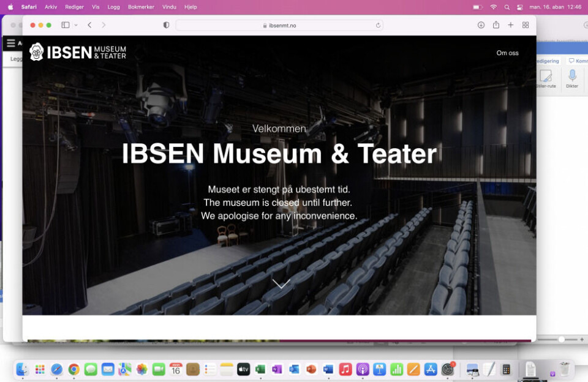The height and width of the screenshot is (382, 588).
Task: Open the Safari menu
Action: pyautogui.click(x=29, y=7)
